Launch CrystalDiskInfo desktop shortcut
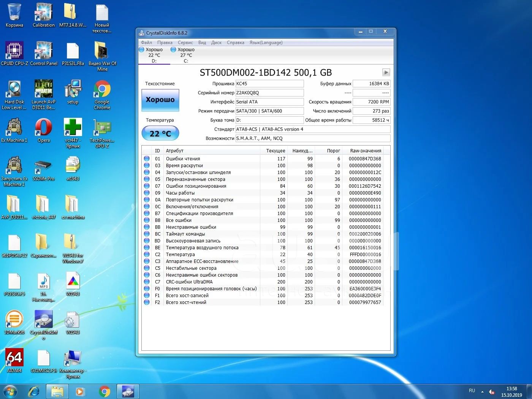This screenshot has height=399, width=532. (x=44, y=325)
